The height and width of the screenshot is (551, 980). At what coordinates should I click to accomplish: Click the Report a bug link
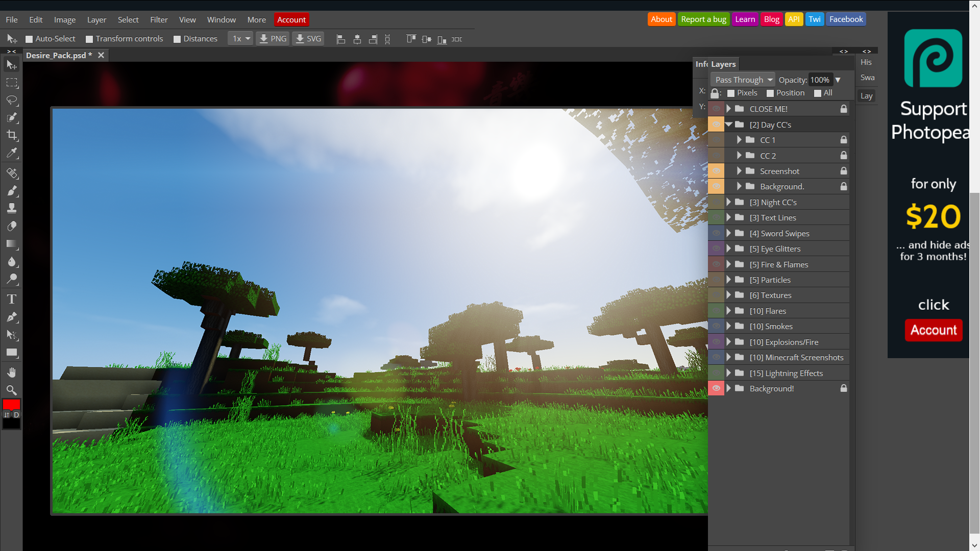[703, 19]
